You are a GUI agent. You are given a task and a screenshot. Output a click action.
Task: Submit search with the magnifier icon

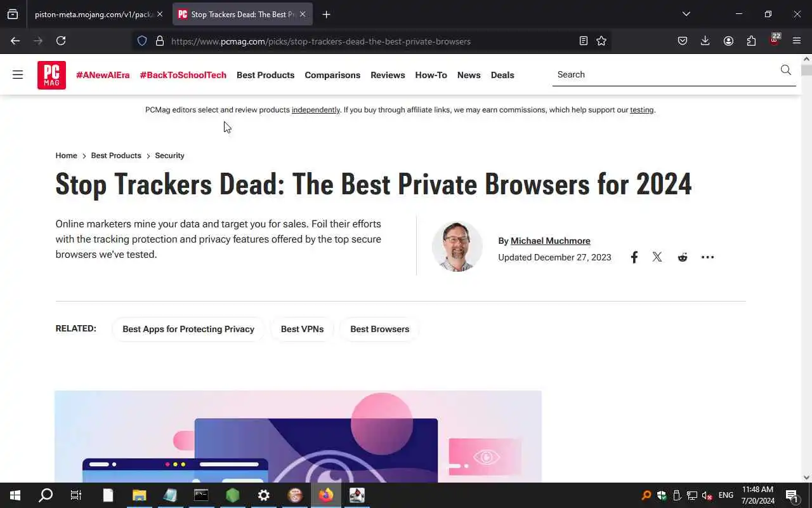tap(785, 70)
